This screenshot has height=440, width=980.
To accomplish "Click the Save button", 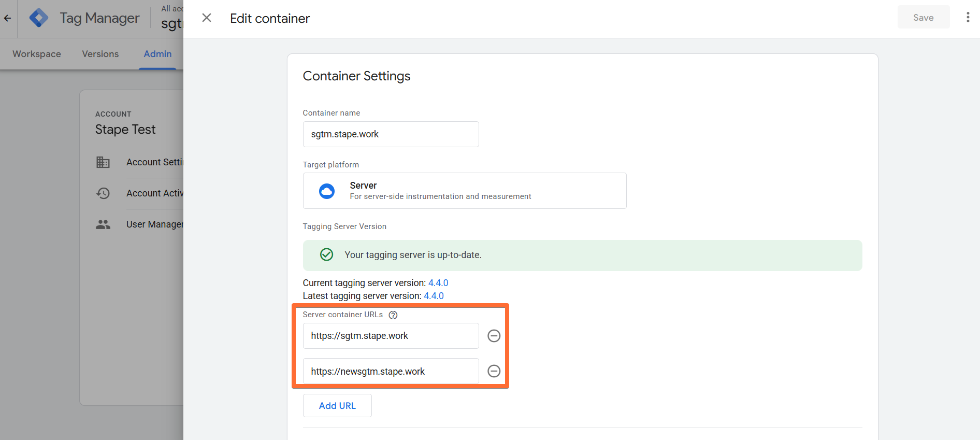I will (923, 18).
